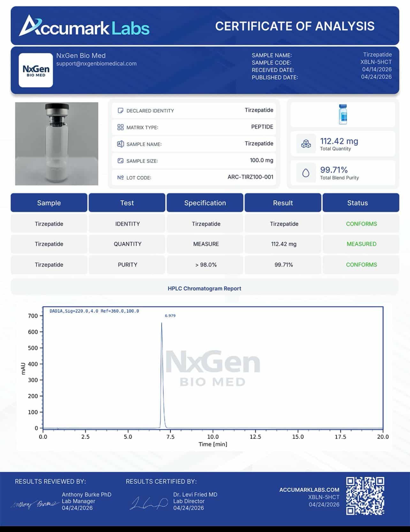The image size is (410, 532).
Task: Click the 99.71% result cell in table
Action: click(283, 265)
